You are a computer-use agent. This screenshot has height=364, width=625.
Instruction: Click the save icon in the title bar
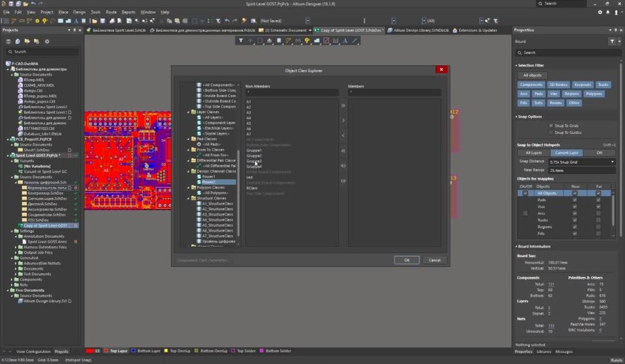point(11,4)
